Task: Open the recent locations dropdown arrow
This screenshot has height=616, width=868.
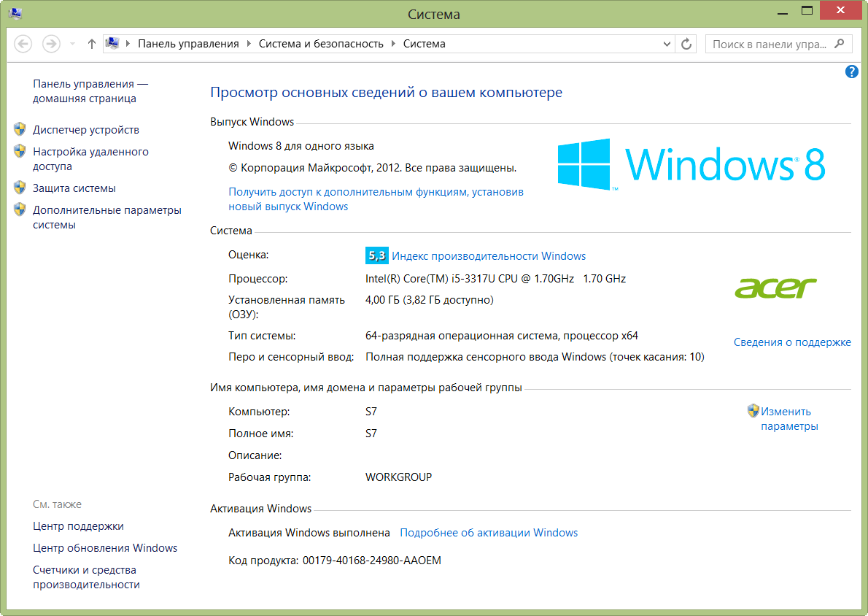Action: [72, 44]
